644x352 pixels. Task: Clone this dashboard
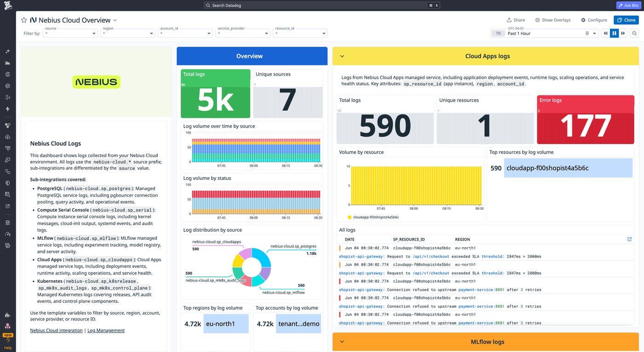click(x=626, y=20)
